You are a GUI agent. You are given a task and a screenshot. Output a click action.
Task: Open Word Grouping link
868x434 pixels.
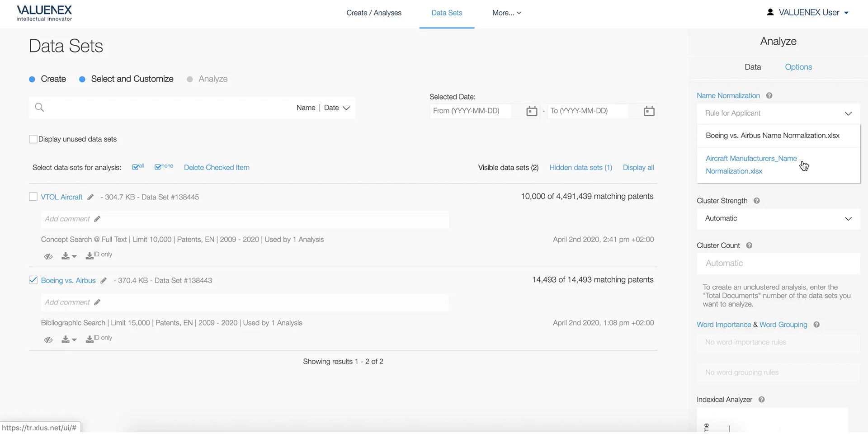783,325
